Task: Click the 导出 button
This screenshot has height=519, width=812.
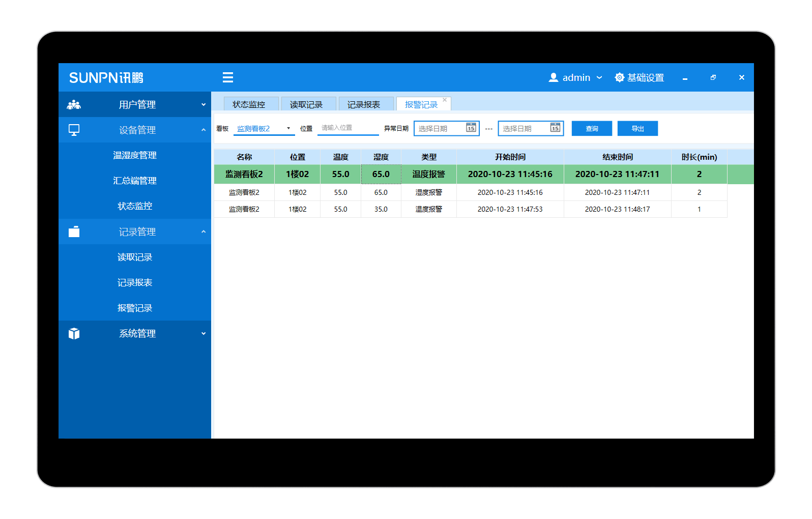Action: click(637, 128)
